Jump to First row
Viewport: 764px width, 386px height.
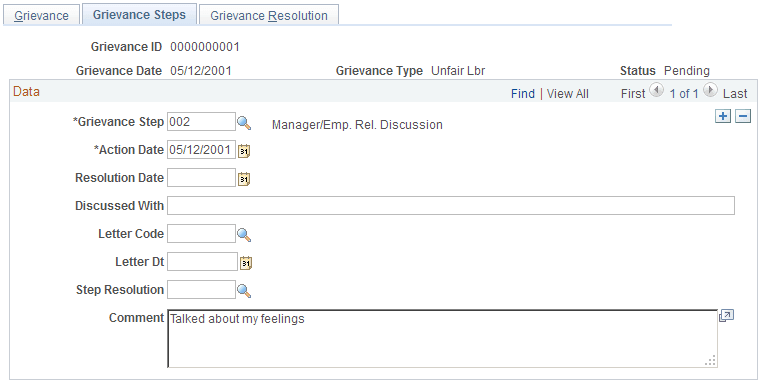click(x=633, y=94)
